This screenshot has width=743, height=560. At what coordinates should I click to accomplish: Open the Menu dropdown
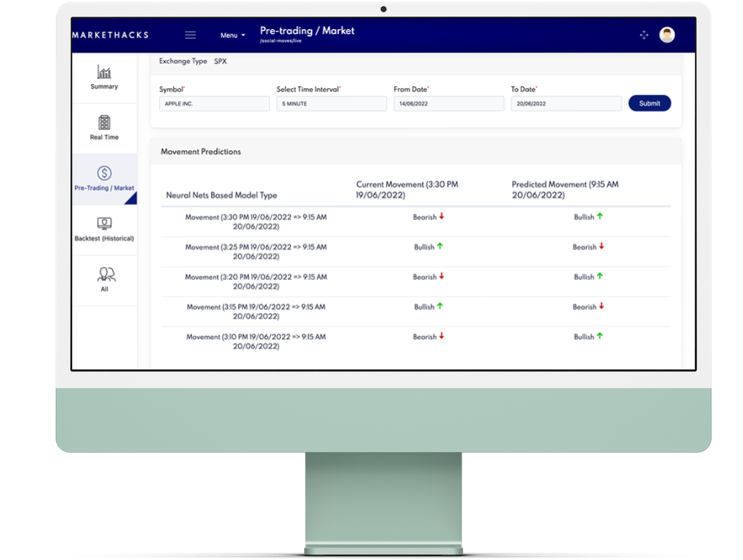pyautogui.click(x=233, y=35)
